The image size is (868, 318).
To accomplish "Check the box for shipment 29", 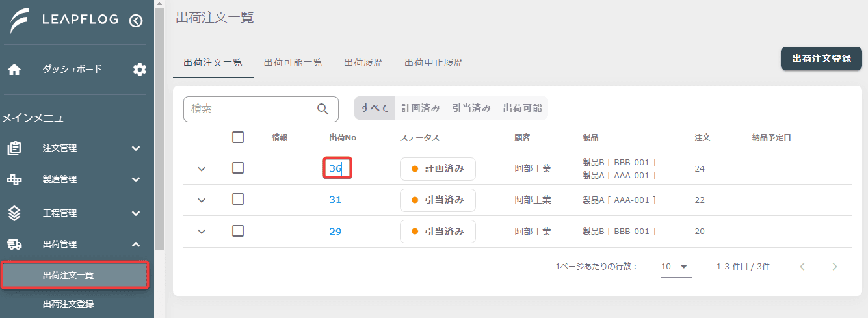I will 238,231.
